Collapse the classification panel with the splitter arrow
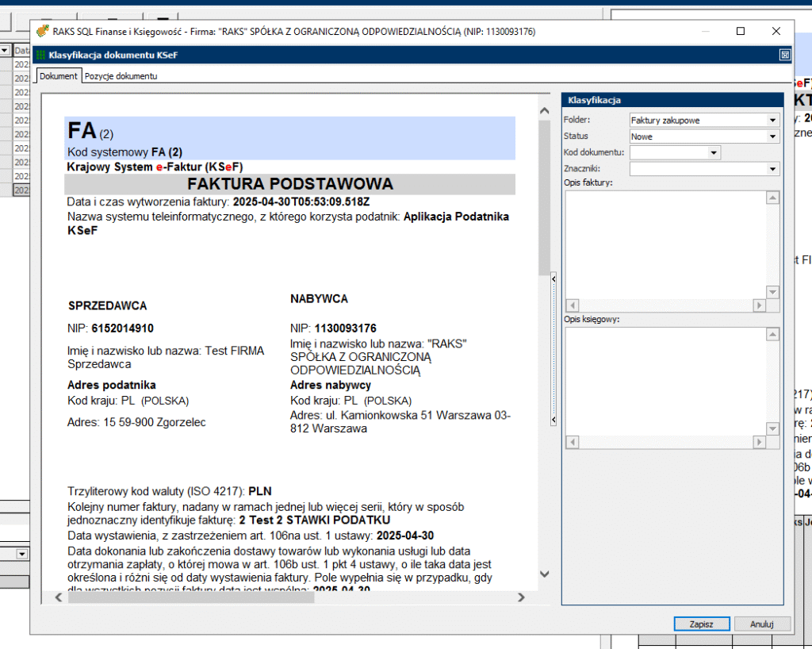 click(x=553, y=278)
